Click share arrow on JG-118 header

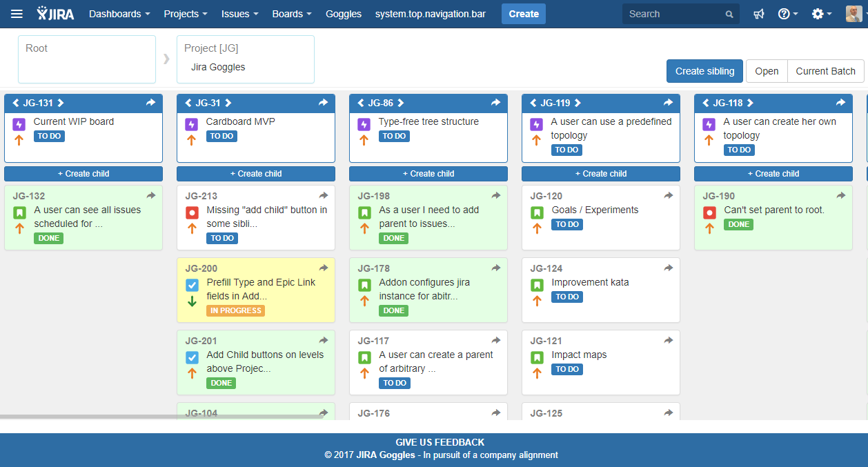point(841,103)
